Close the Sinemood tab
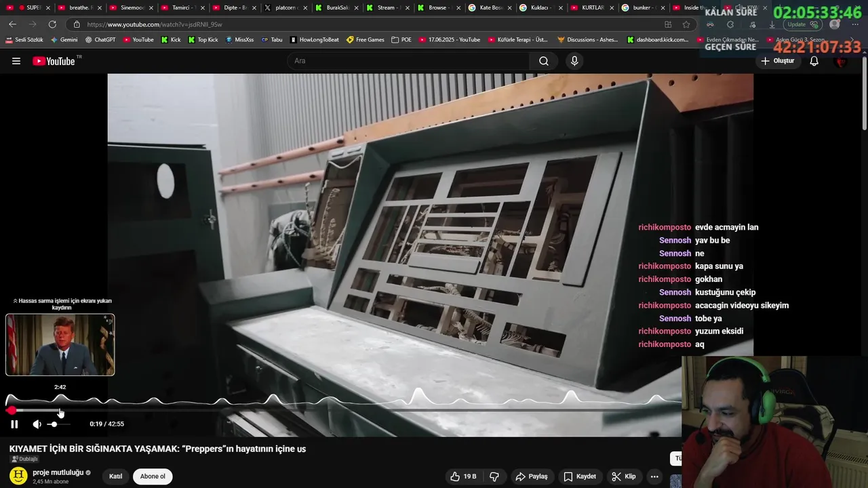The height and width of the screenshot is (488, 868). [x=151, y=7]
